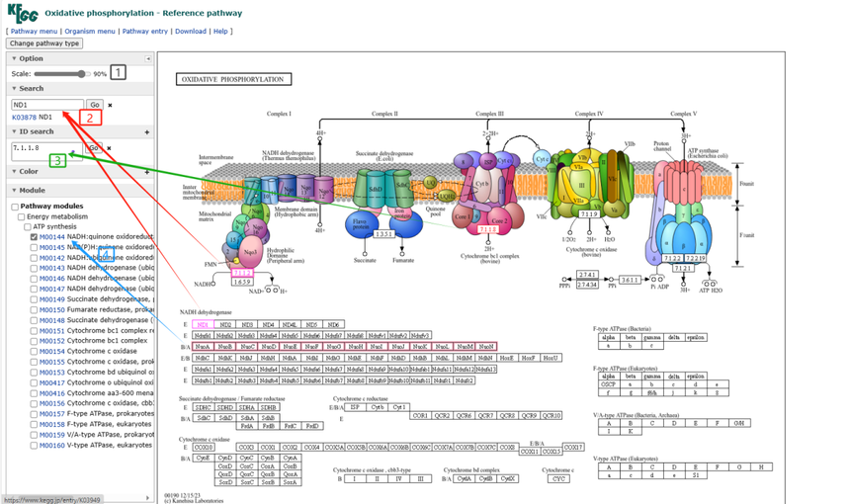849x504 pixels.
Task: Click the ISP gene box
Action: tap(355, 407)
